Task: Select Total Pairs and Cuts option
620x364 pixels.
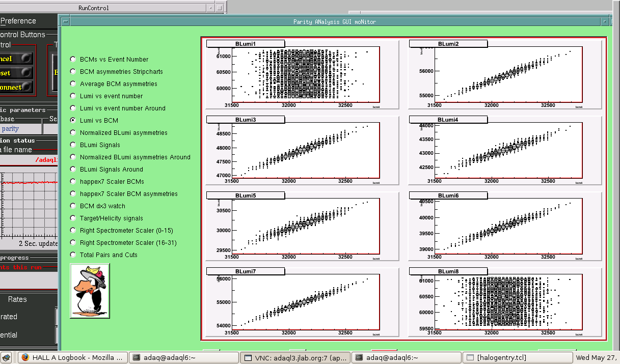Action: pyautogui.click(x=73, y=255)
